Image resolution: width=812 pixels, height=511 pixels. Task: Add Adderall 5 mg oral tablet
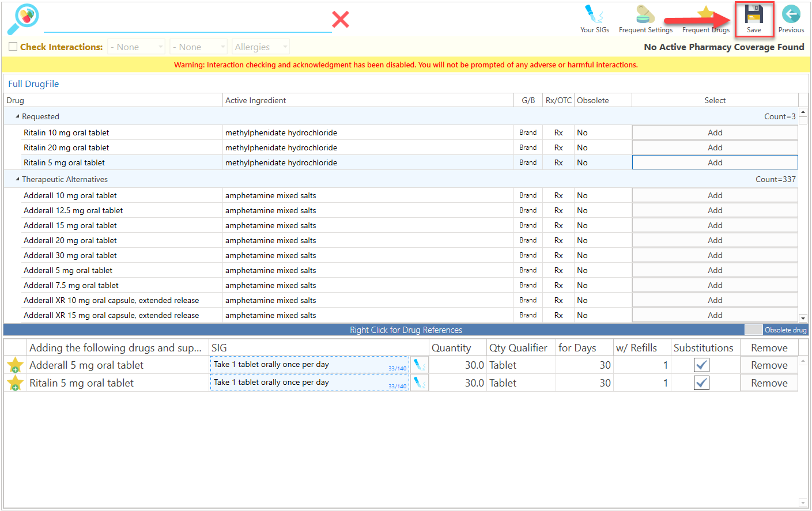[715, 270]
